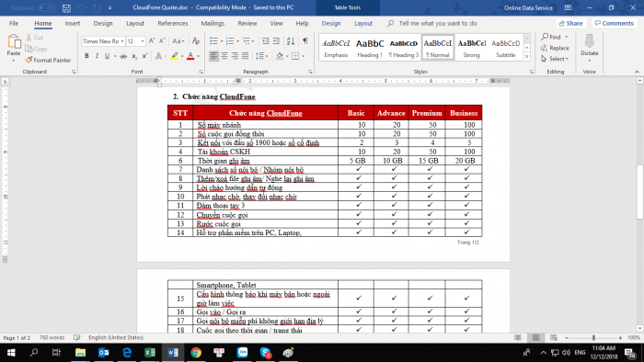Click the Center alignment icon
This screenshot has width=644, height=362.
(x=224, y=56)
